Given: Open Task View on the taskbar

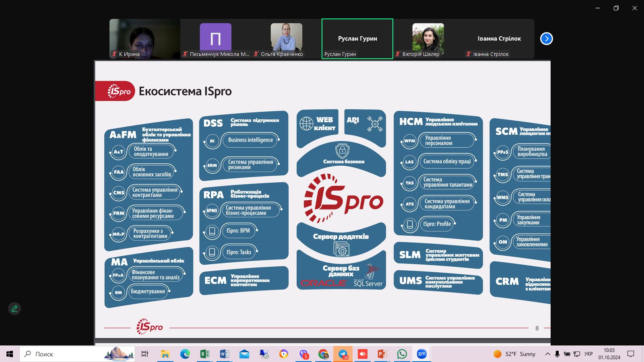Looking at the screenshot, I should [145, 354].
